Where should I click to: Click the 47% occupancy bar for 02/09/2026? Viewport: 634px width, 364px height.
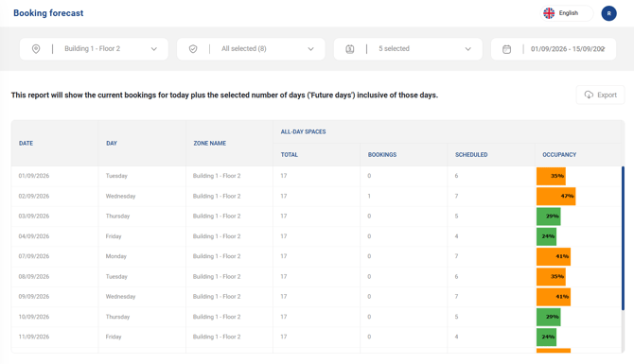point(556,196)
